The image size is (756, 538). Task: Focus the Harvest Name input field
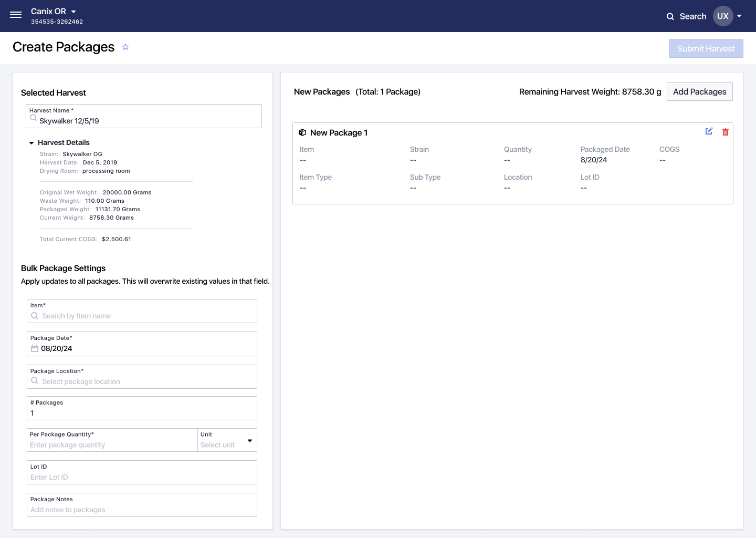[144, 116]
